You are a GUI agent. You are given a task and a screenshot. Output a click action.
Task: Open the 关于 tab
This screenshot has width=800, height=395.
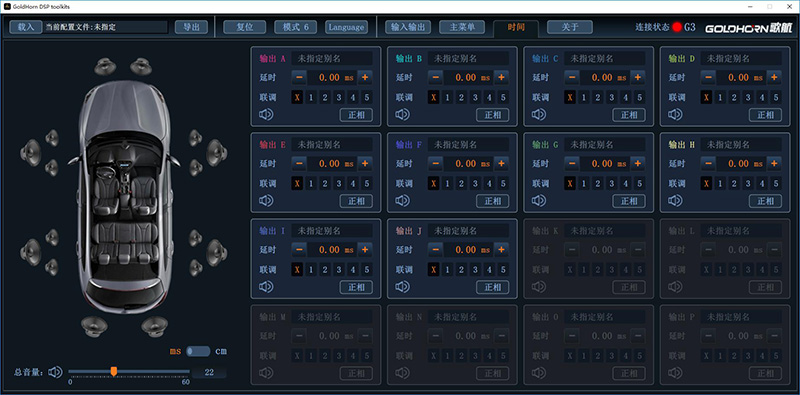[x=570, y=27]
